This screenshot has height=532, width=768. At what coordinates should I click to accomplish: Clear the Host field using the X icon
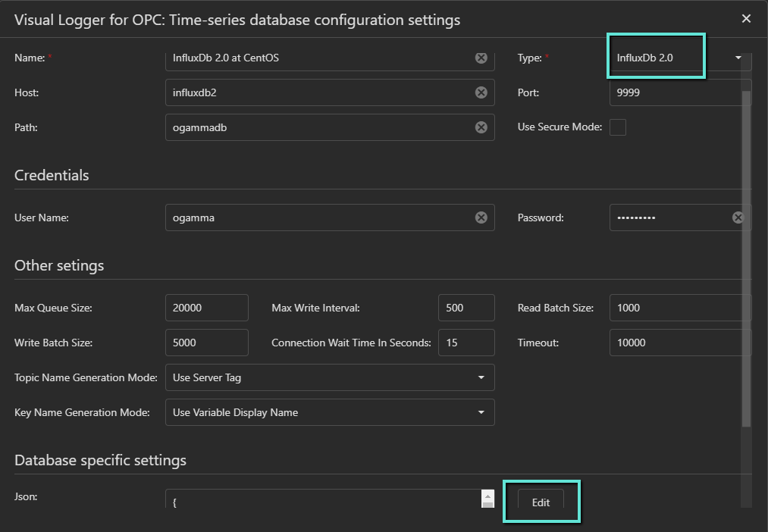coord(481,92)
